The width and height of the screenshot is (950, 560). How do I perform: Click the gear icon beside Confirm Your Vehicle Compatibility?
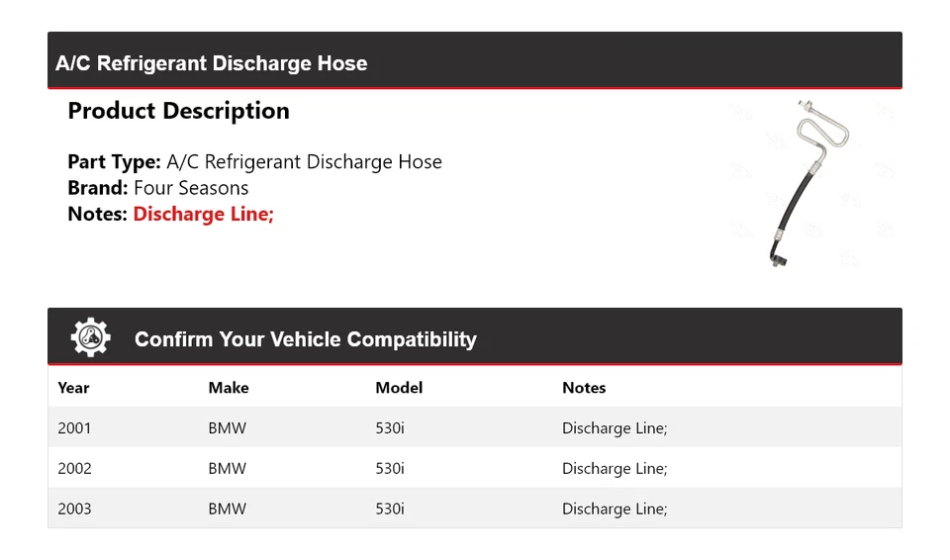coord(90,338)
